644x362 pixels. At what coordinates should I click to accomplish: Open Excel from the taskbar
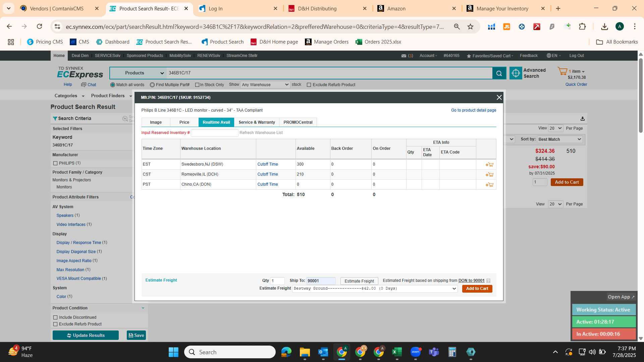click(397, 352)
